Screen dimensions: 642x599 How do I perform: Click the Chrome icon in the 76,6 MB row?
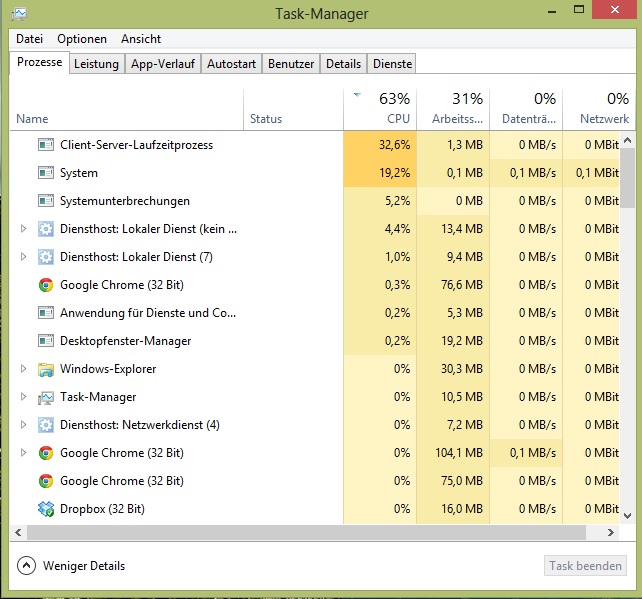(x=46, y=285)
